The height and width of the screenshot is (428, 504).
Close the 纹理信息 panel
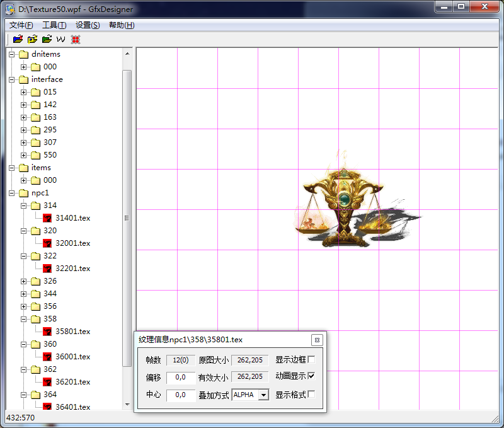coord(317,340)
